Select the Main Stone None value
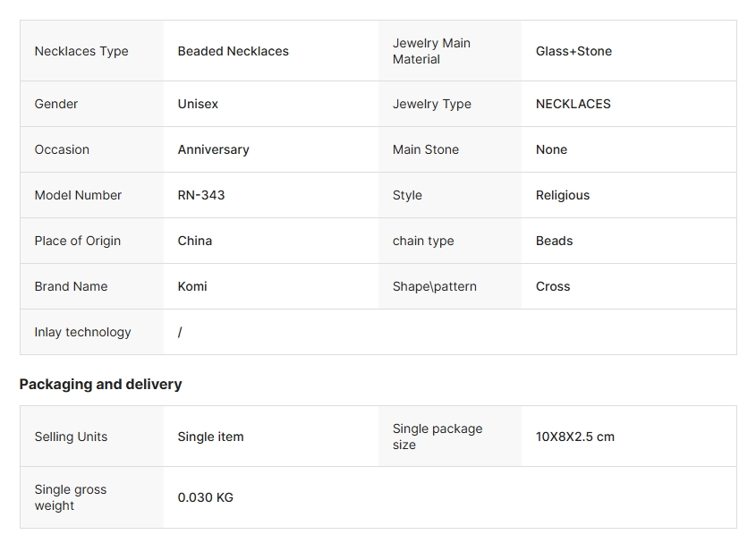The height and width of the screenshot is (543, 756). click(552, 150)
